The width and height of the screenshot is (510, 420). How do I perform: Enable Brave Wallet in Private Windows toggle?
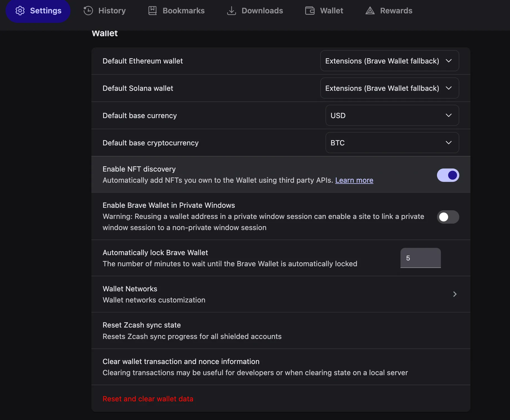tap(448, 217)
